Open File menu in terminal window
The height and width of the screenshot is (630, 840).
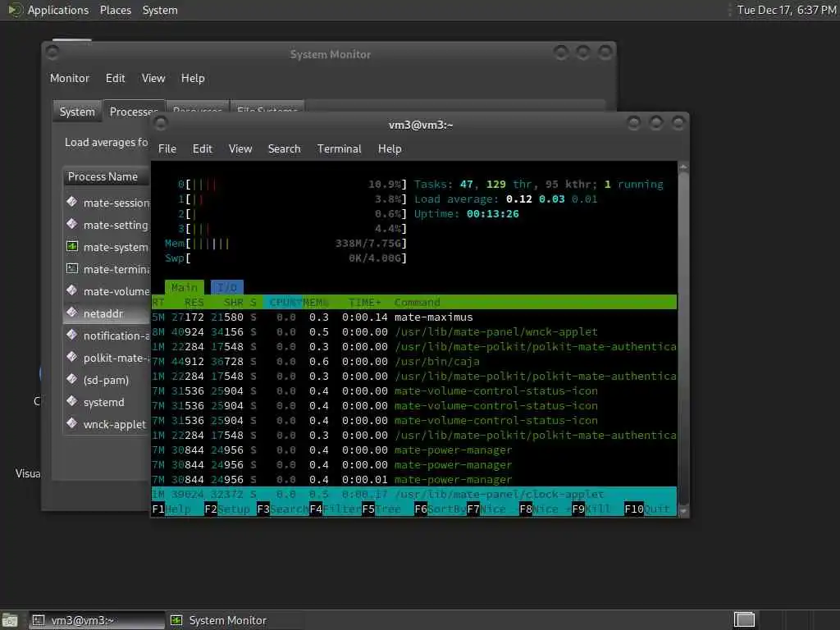tap(167, 149)
